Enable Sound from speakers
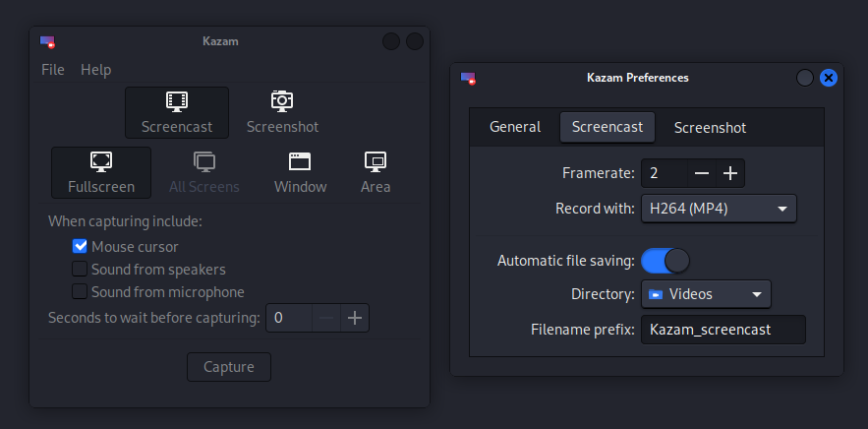Screen dimensions: 868x429 [81, 270]
